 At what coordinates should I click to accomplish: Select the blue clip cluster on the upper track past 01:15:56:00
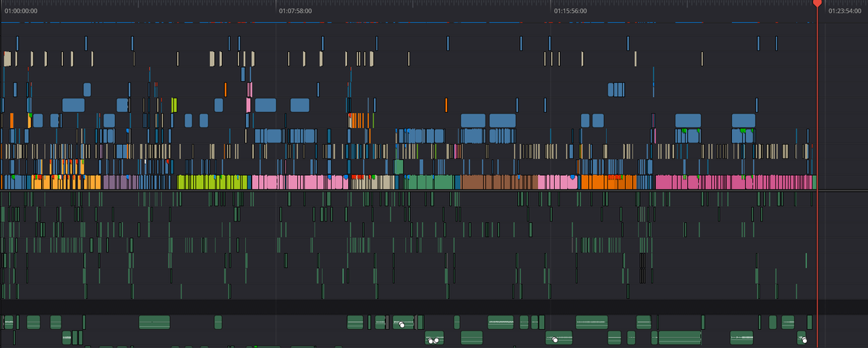616,90
